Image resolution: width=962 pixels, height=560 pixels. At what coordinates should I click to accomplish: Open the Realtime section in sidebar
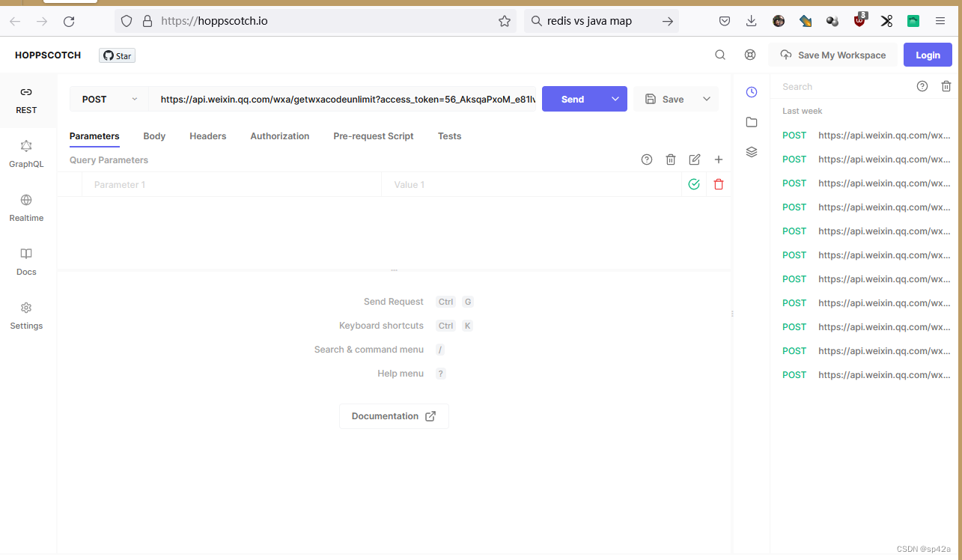(x=26, y=208)
